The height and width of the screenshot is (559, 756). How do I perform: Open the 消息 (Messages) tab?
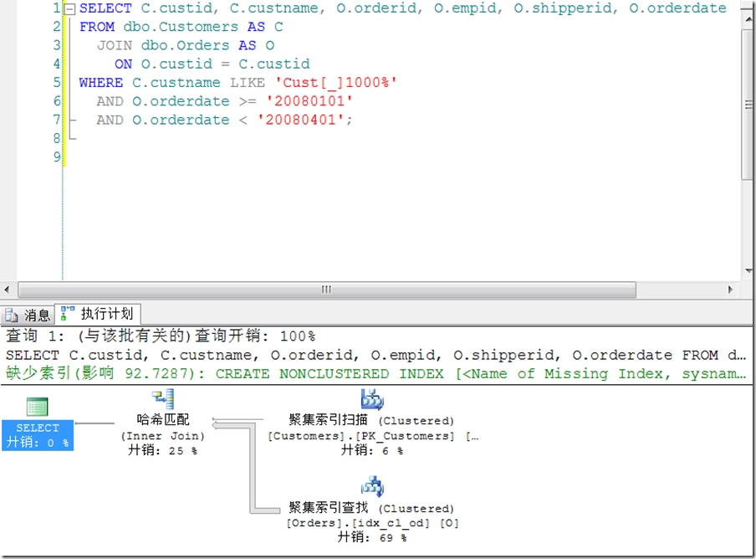coord(28,315)
